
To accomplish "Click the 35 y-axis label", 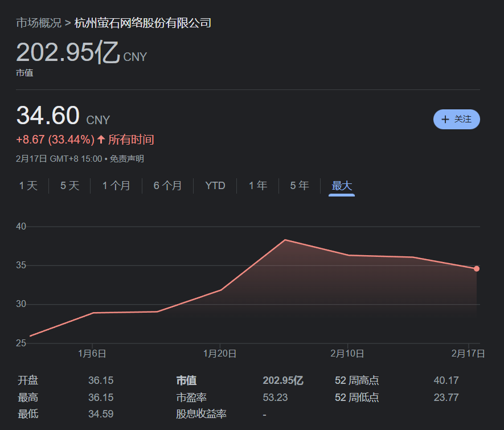I will pyautogui.click(x=21, y=265).
